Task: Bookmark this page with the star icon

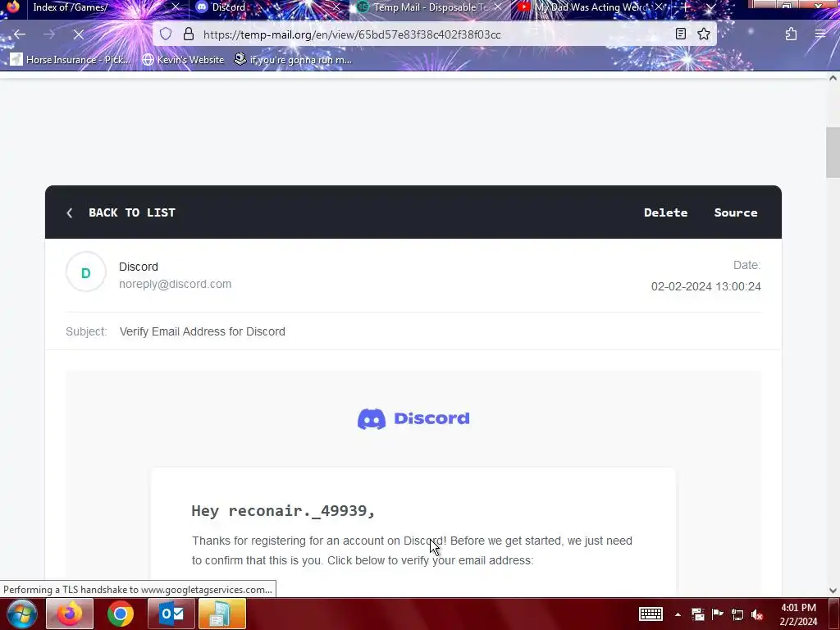Action: (704, 34)
